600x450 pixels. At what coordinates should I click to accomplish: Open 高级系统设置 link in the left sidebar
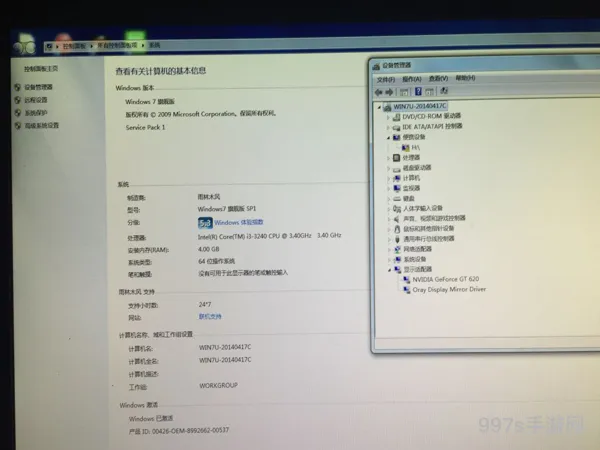(x=42, y=126)
